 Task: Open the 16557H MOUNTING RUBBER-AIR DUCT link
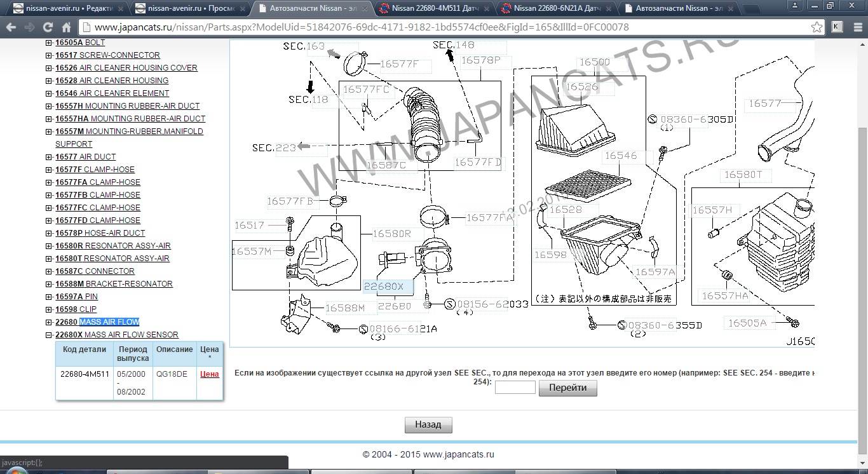click(x=127, y=106)
